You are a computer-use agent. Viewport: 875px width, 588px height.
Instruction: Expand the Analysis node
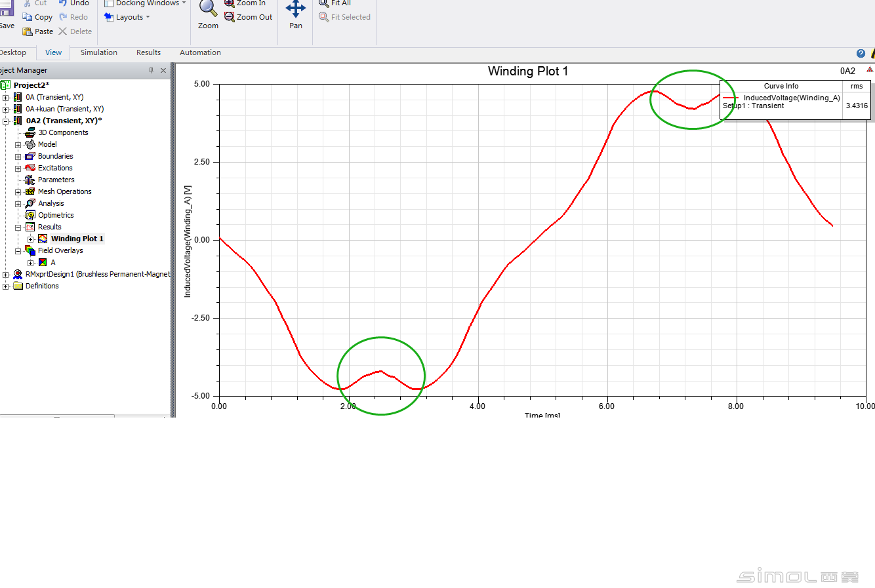click(18, 204)
